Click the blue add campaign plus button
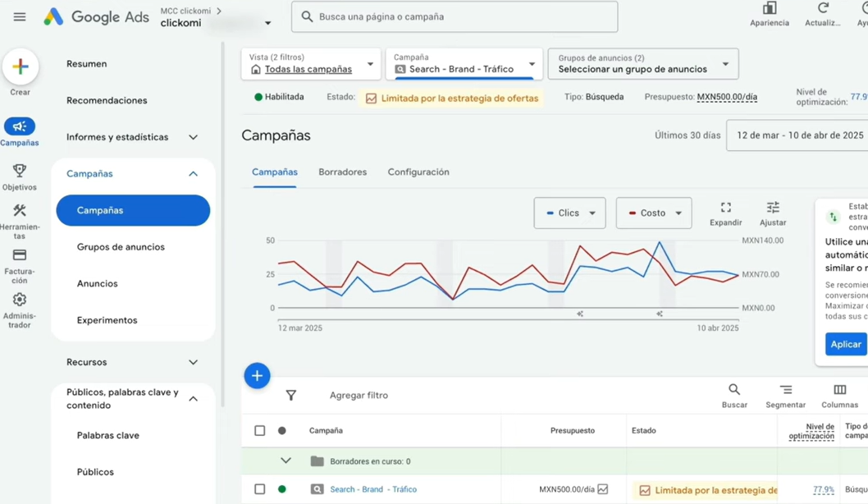Viewport: 868px width, 504px height. coord(257,375)
